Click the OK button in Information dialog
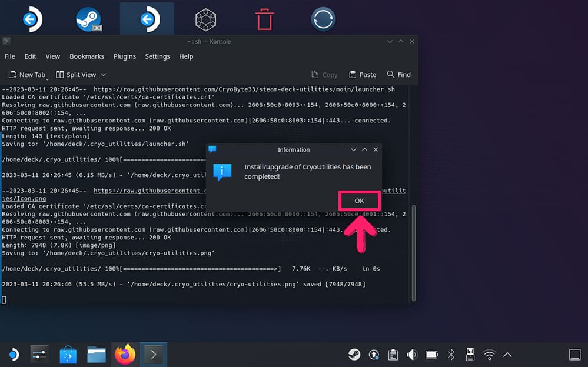The height and width of the screenshot is (367, 588). [359, 201]
